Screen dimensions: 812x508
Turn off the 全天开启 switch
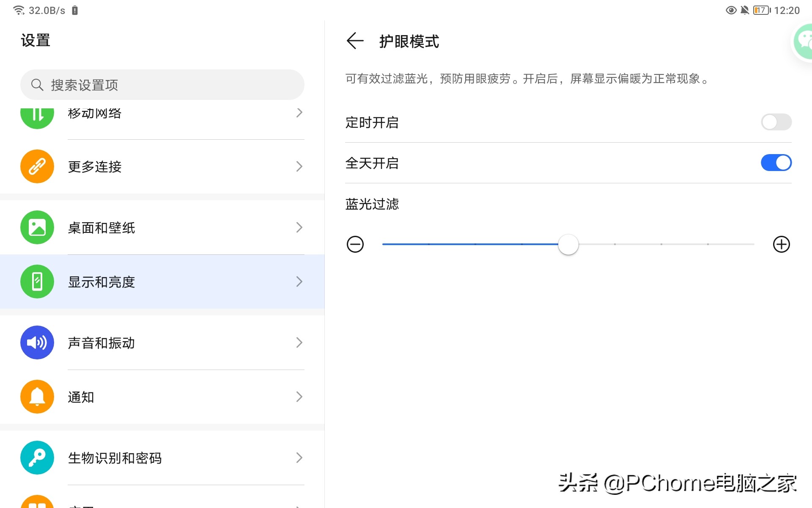(776, 163)
